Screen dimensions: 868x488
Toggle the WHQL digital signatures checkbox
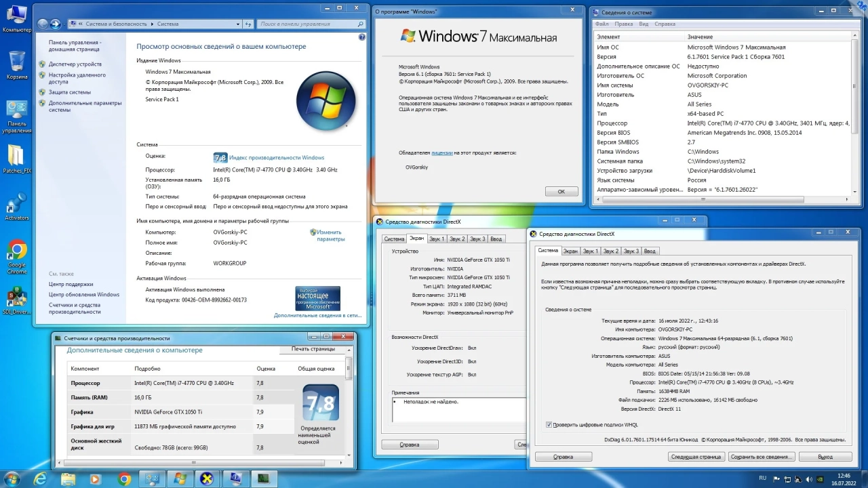coord(549,425)
